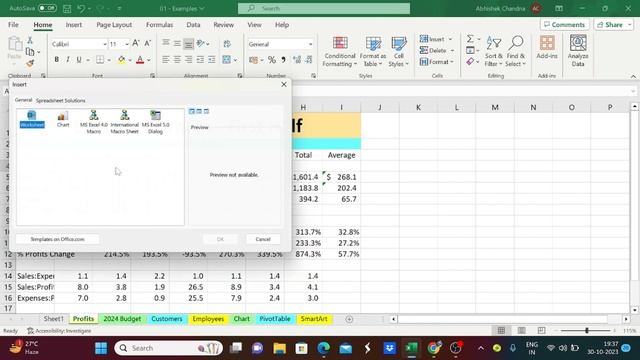
Task: Open the font size dropdown
Action: point(127,44)
